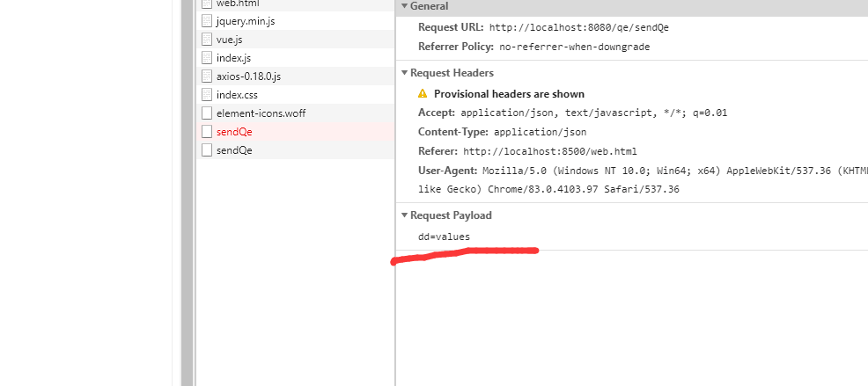Click the file icon next to index.js
This screenshot has height=386, width=868.
[x=207, y=57]
